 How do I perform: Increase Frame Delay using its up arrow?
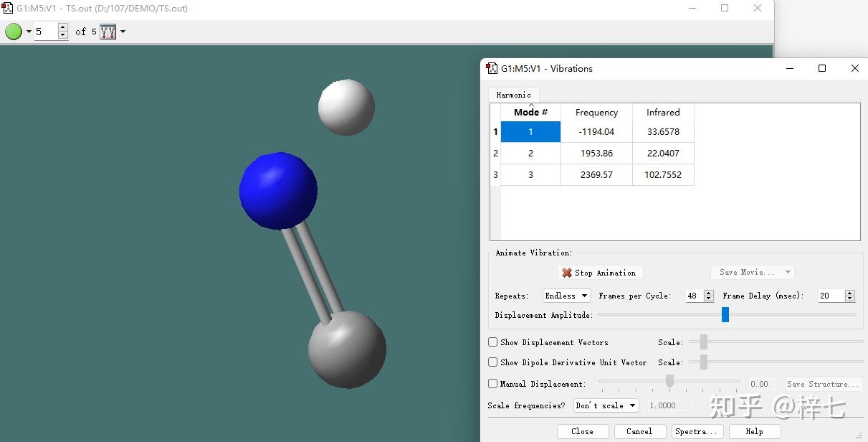[x=850, y=292]
